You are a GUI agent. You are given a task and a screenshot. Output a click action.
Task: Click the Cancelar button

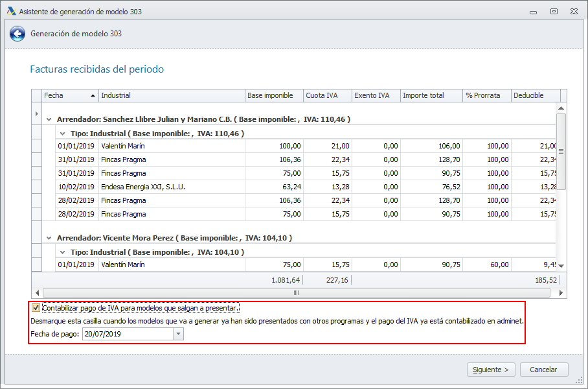[543, 370]
